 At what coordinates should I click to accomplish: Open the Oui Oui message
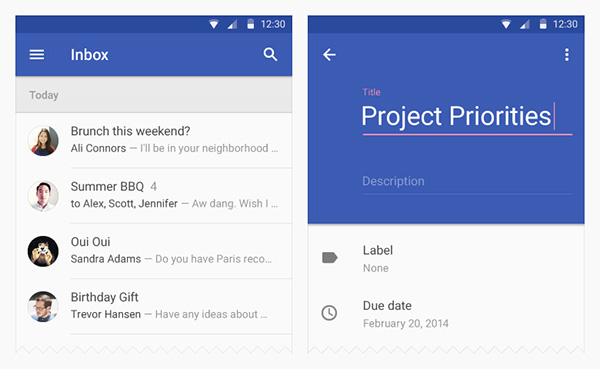tap(154, 251)
